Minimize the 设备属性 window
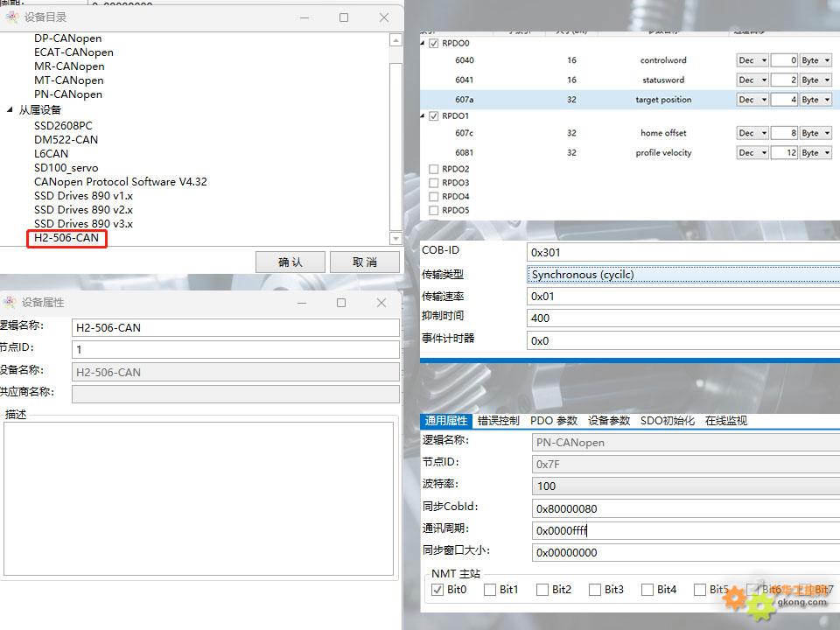Image resolution: width=840 pixels, height=630 pixels. (302, 303)
